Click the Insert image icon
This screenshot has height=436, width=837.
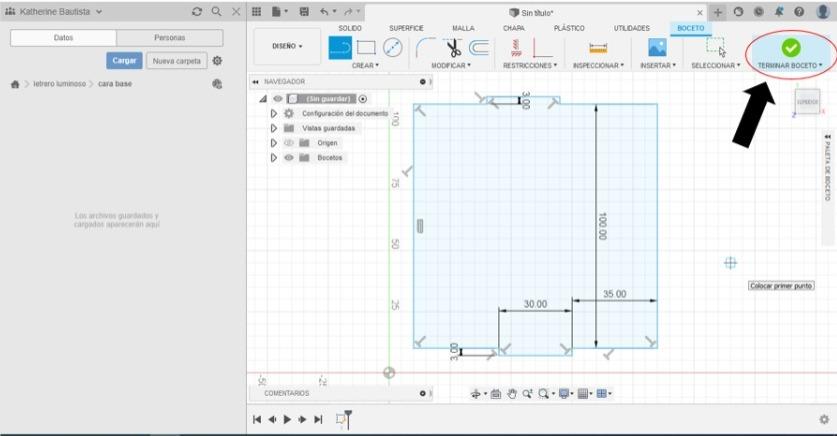[657, 47]
